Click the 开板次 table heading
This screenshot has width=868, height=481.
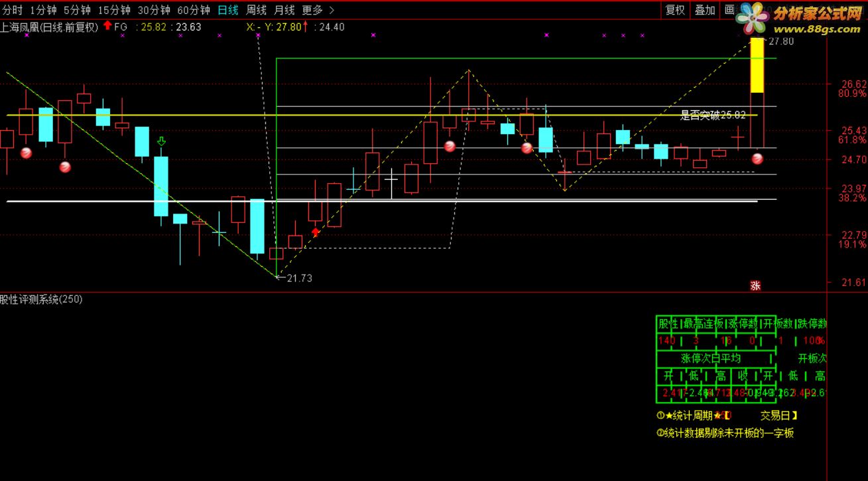point(812,358)
